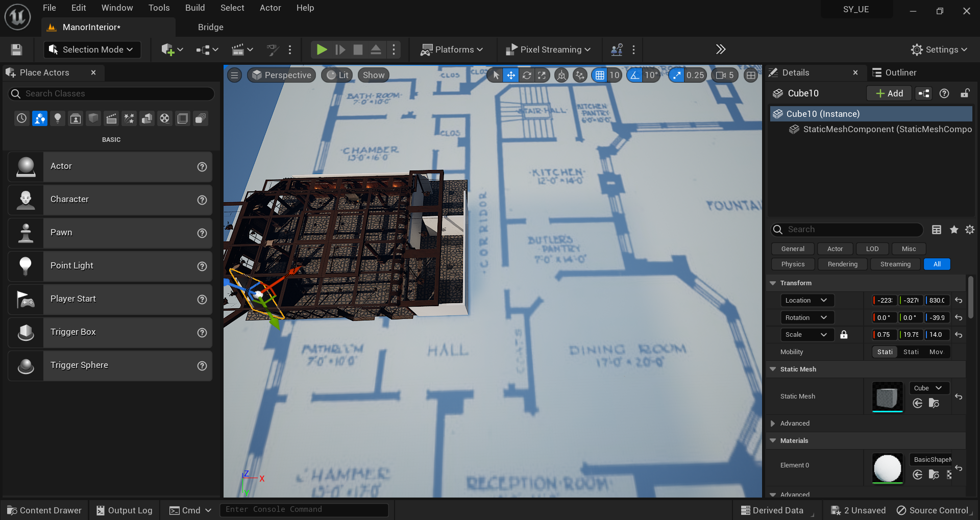Select the Lights category icon
980x520 pixels.
click(58, 118)
